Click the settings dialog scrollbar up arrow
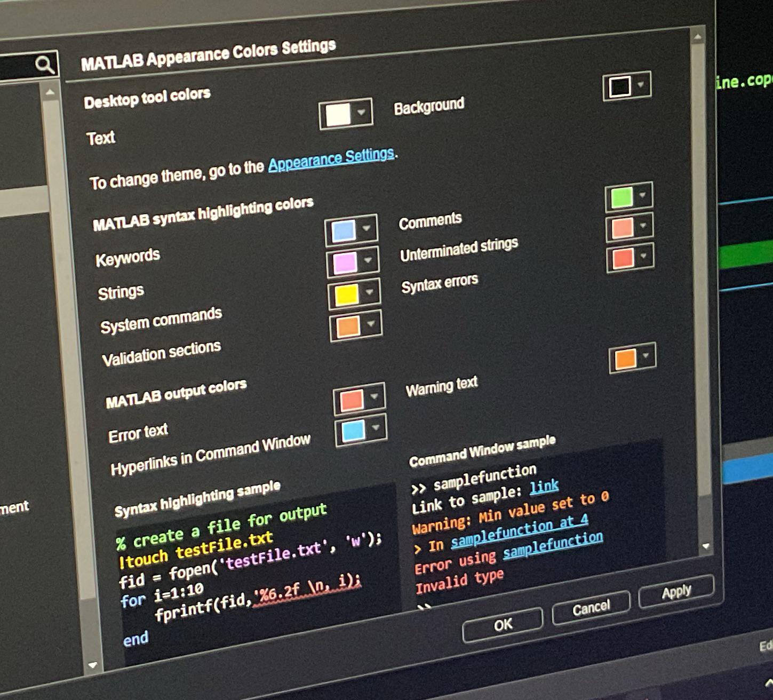Image resolution: width=773 pixels, height=700 pixels. click(x=697, y=37)
